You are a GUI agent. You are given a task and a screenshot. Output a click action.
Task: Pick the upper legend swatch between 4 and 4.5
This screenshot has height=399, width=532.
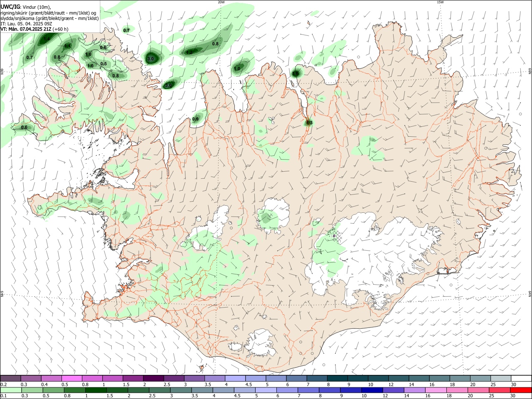[234, 378]
